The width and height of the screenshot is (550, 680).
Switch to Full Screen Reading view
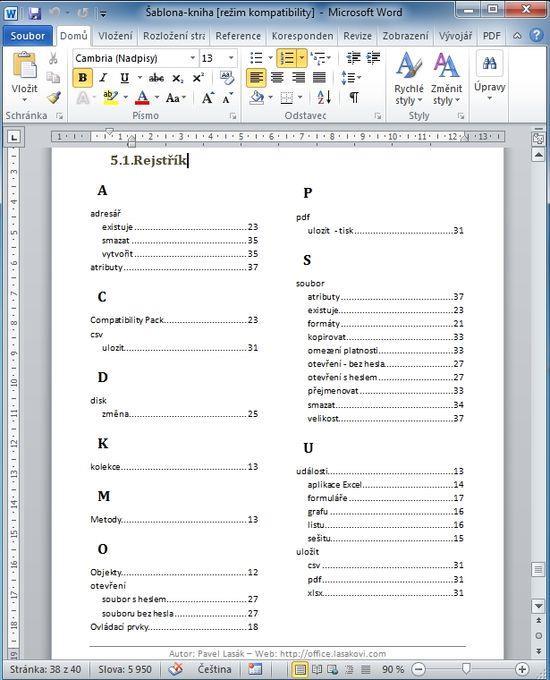317,669
